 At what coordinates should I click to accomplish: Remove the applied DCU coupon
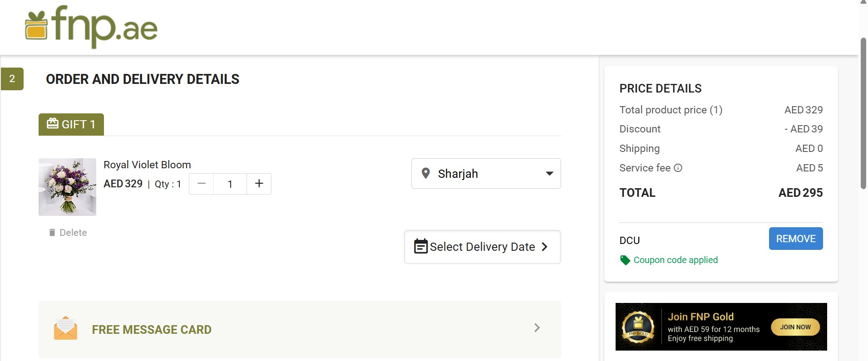point(795,239)
